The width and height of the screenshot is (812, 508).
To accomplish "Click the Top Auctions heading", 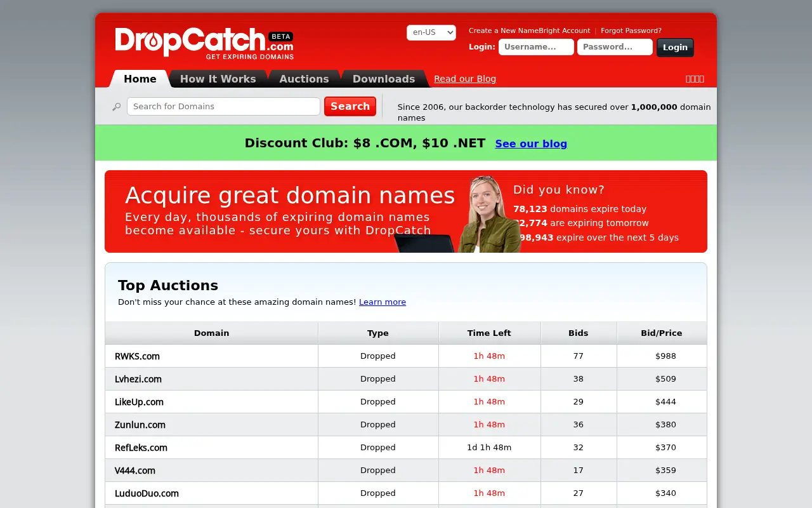I will pos(168,285).
